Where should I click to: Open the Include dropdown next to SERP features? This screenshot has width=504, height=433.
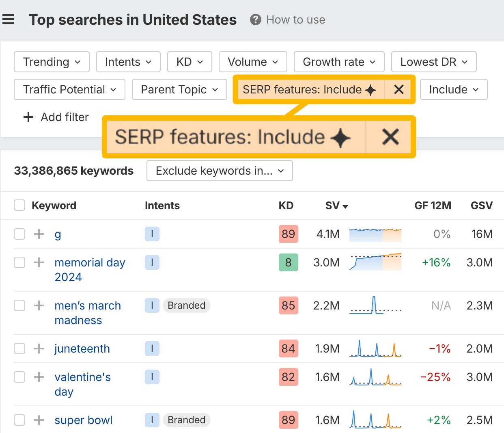pyautogui.click(x=453, y=89)
